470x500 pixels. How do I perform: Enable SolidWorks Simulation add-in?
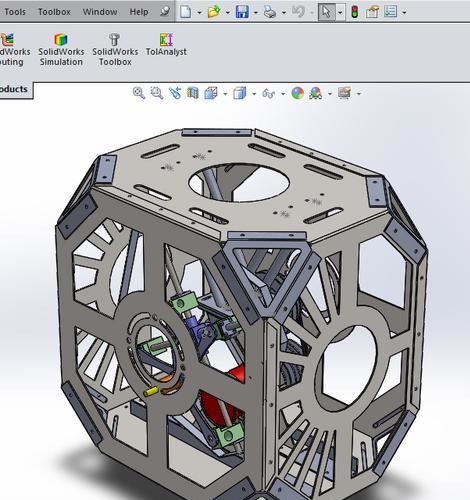click(61, 49)
